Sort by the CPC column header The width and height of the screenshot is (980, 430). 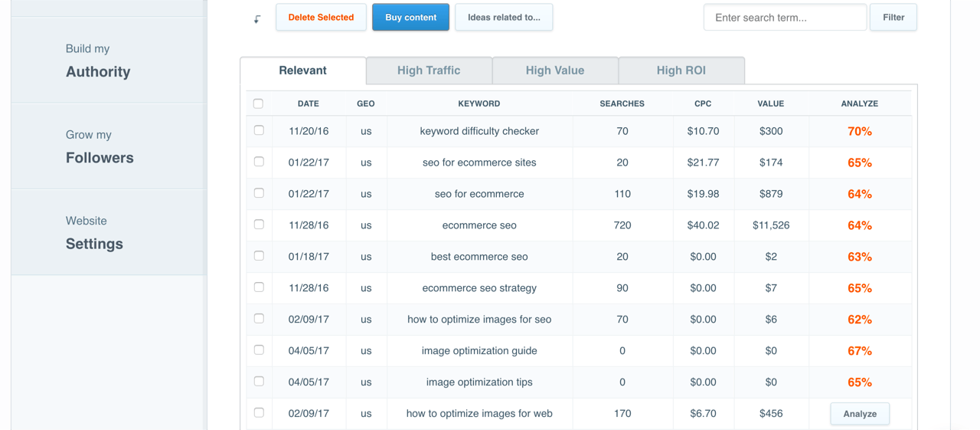(x=703, y=103)
